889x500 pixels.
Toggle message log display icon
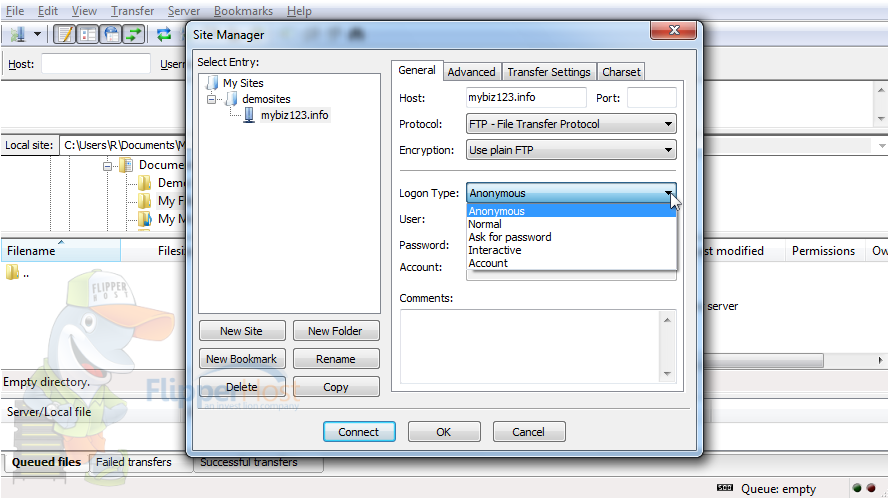point(65,35)
